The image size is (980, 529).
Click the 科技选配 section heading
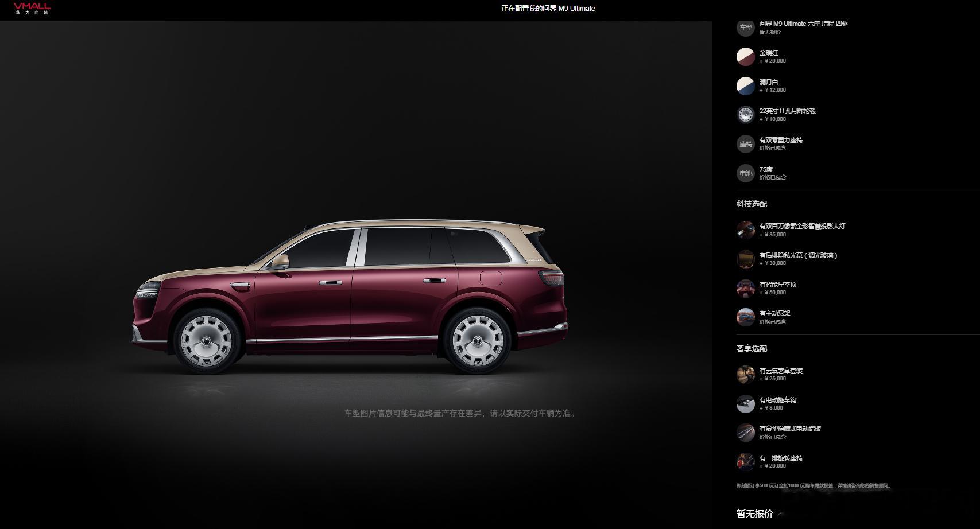752,204
